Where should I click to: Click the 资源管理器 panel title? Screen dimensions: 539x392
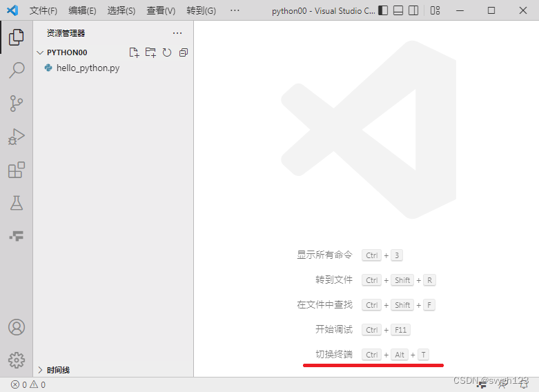click(x=66, y=33)
